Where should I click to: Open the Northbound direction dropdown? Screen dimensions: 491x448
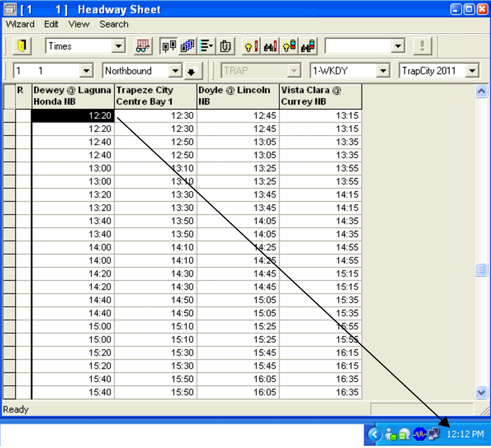pyautogui.click(x=175, y=71)
